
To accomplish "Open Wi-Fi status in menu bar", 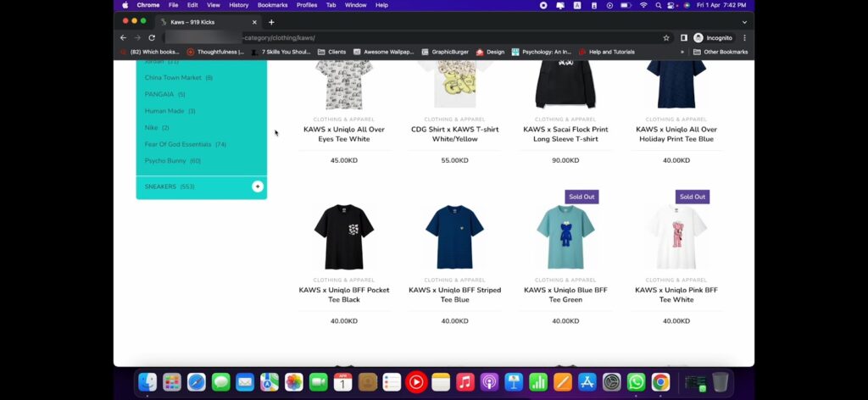I will coord(643,5).
